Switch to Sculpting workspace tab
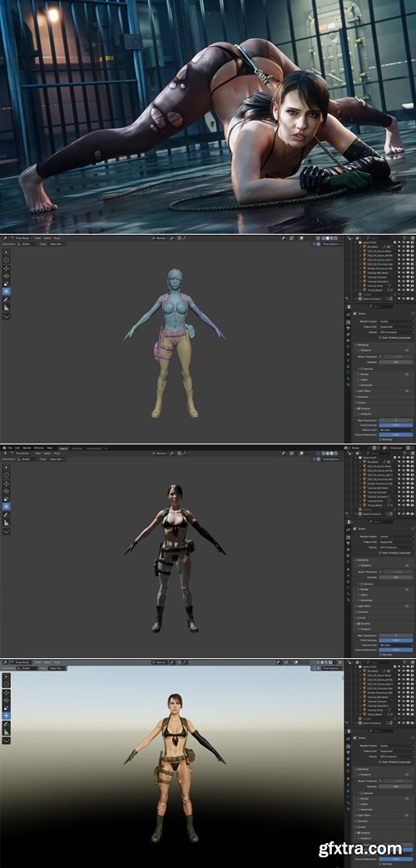This screenshot has width=416, height=868. tap(77, 448)
